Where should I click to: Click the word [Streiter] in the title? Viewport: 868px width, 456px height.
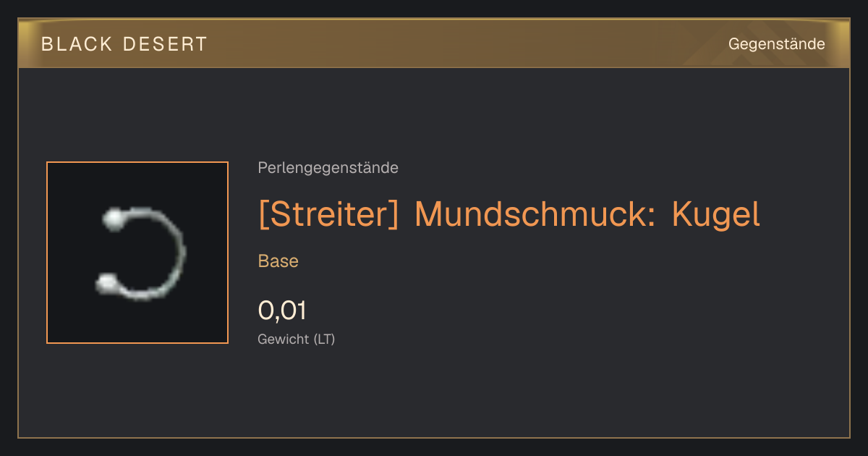pos(328,214)
